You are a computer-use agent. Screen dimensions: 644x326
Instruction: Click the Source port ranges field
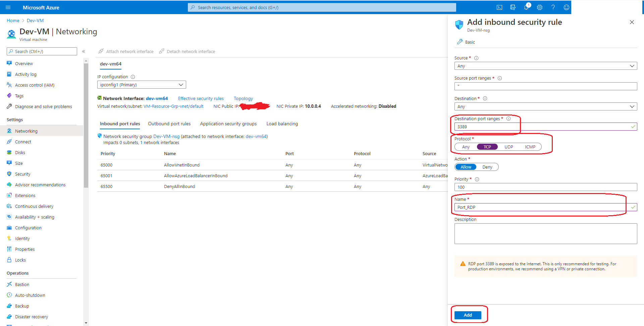(x=545, y=86)
